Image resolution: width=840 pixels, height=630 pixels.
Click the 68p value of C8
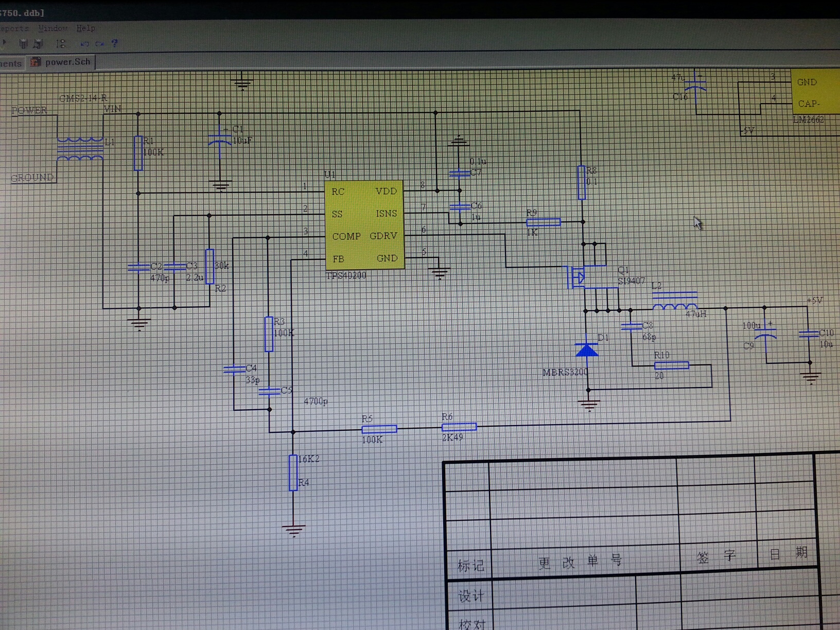[649, 337]
